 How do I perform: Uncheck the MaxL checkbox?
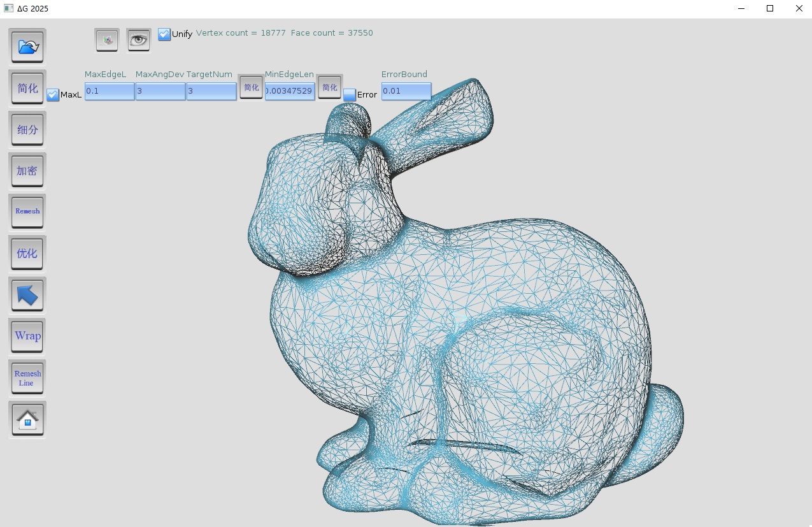click(53, 95)
